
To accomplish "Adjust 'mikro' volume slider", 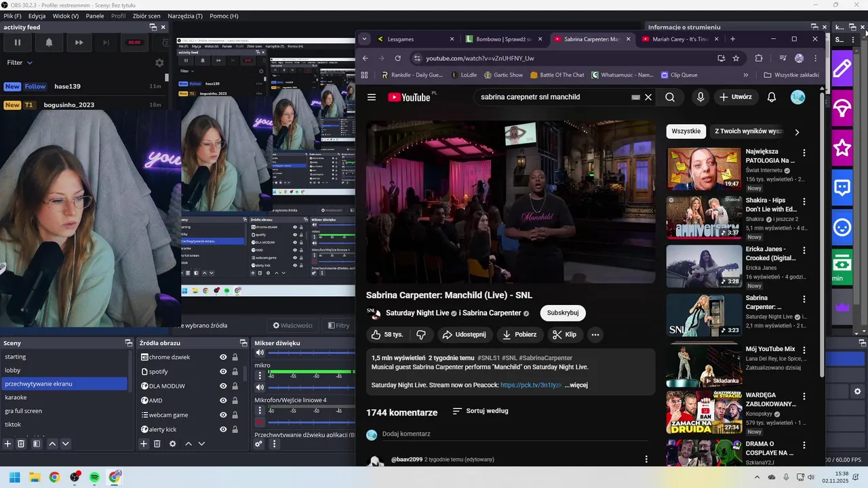I will tap(312, 388).
